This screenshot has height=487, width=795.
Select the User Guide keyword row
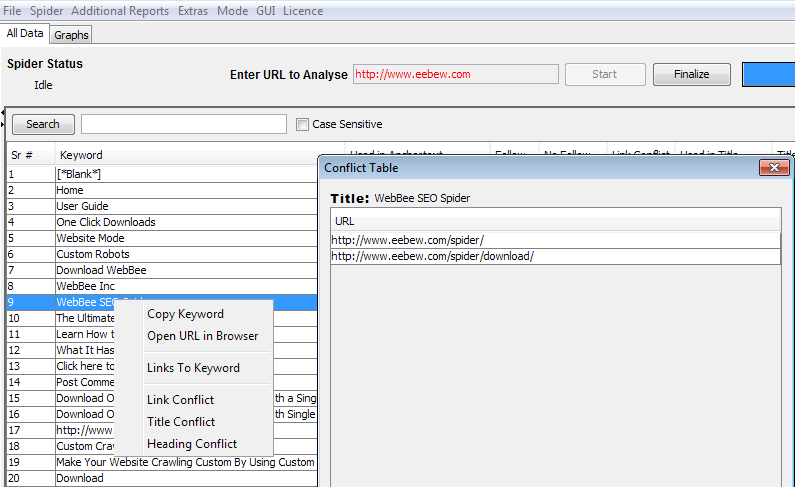(x=162, y=206)
